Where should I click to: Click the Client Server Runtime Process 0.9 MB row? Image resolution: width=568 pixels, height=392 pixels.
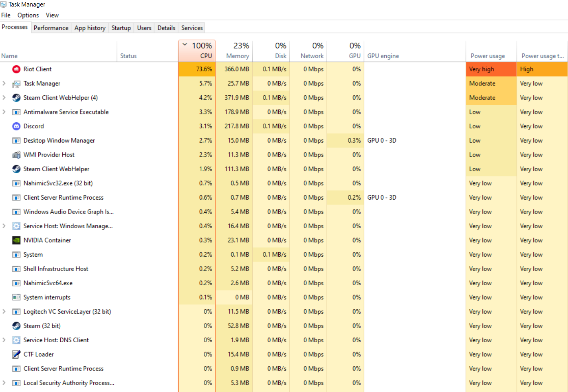(x=284, y=369)
